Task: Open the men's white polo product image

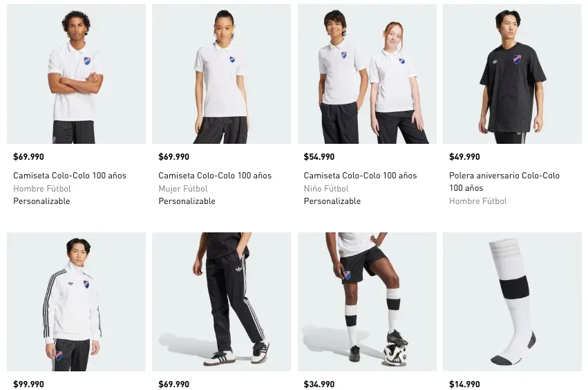Action: pyautogui.click(x=76, y=74)
